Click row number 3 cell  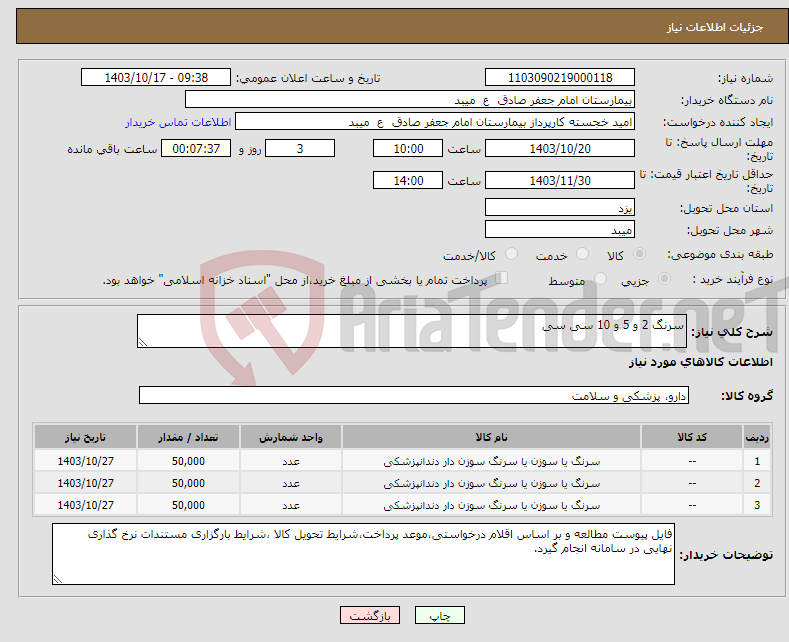tap(757, 505)
